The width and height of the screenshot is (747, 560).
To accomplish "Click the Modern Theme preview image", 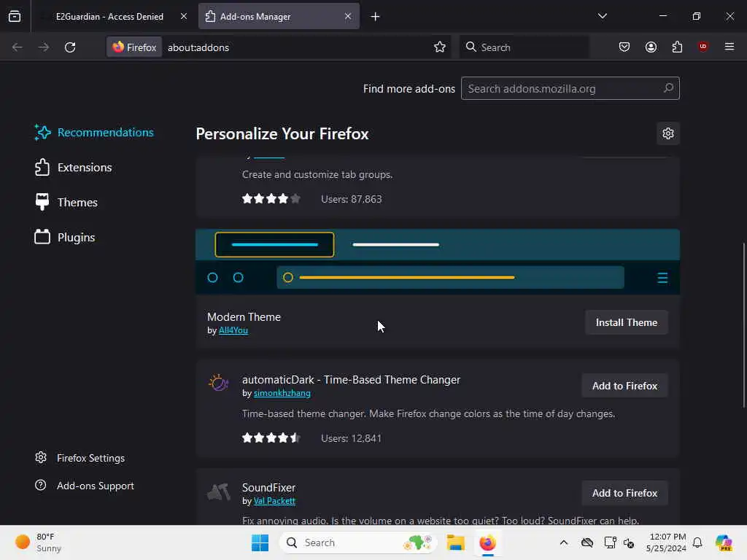I will [438, 262].
